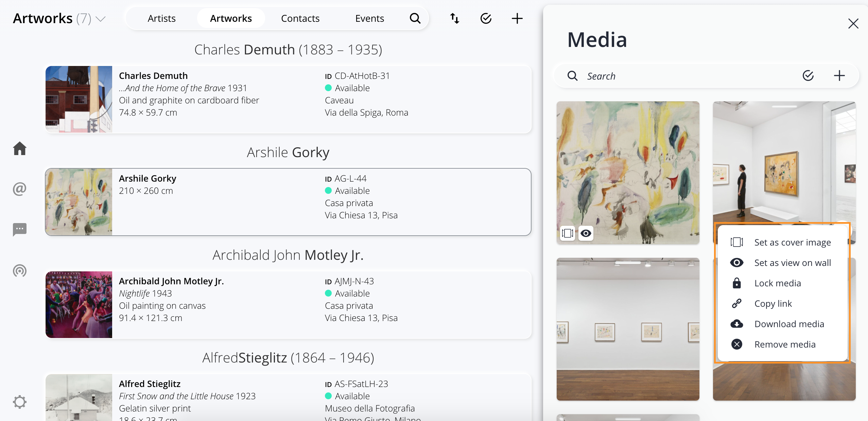Click First Snow and the Little House title
The image size is (868, 421).
coord(176,396)
